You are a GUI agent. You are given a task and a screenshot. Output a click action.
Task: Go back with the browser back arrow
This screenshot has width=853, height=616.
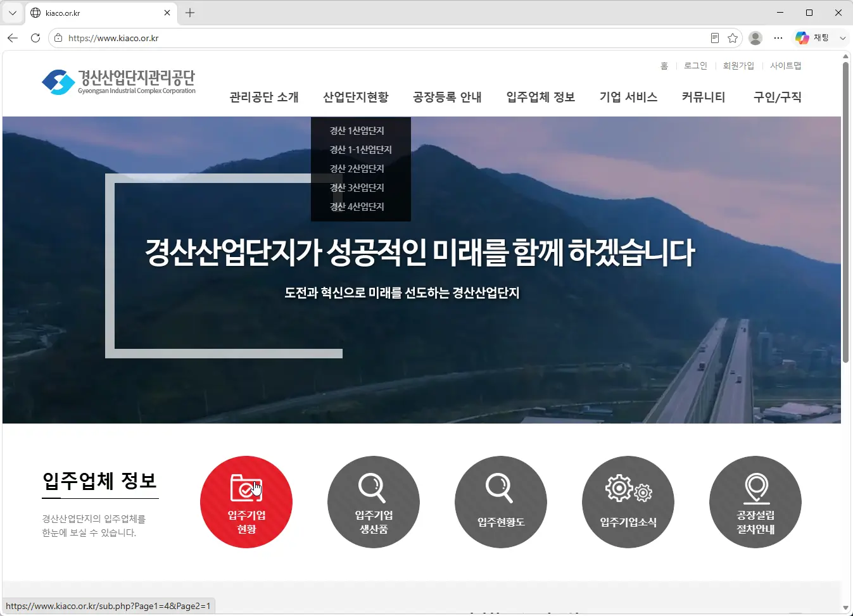13,38
